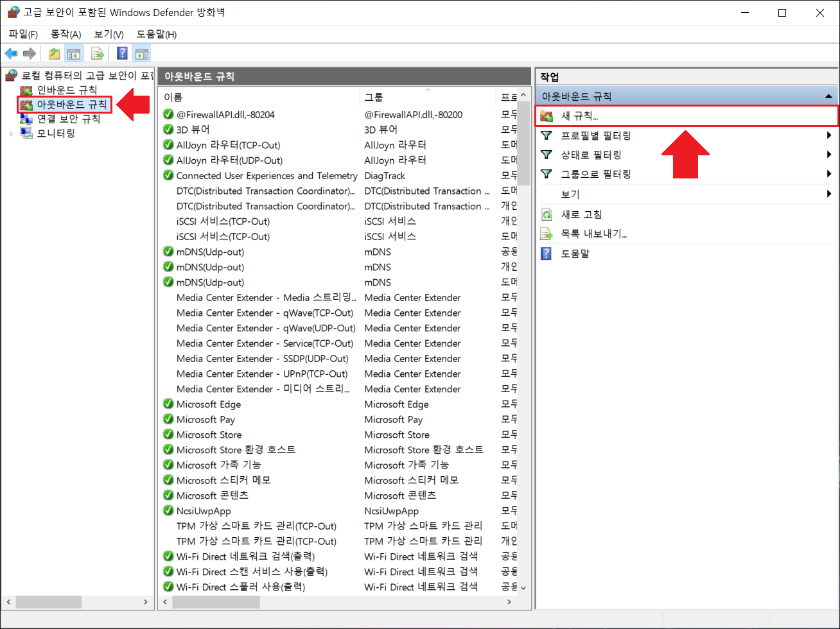Toggle the console tree pane toolbar icon

click(74, 53)
